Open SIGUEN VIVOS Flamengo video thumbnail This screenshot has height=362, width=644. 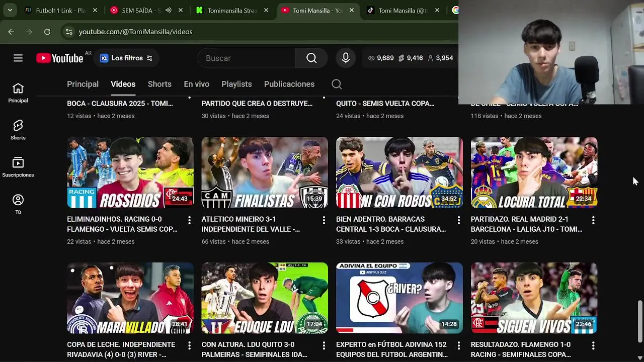point(534,298)
